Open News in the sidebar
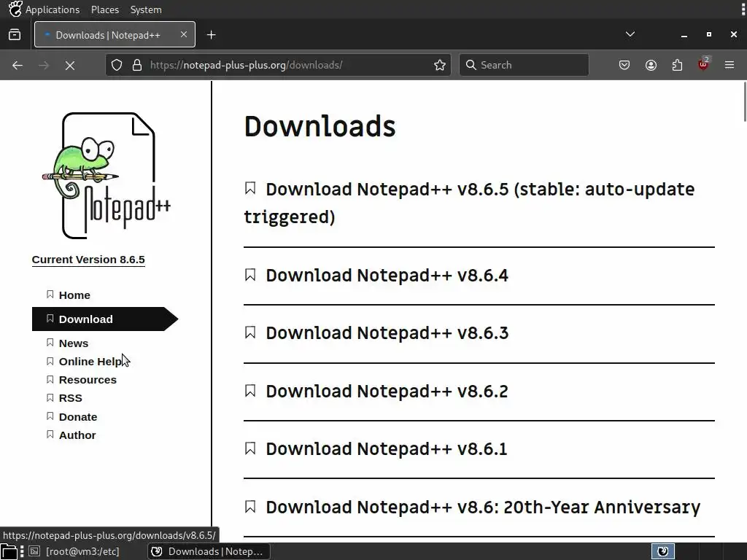Image resolution: width=747 pixels, height=560 pixels. pos(74,343)
